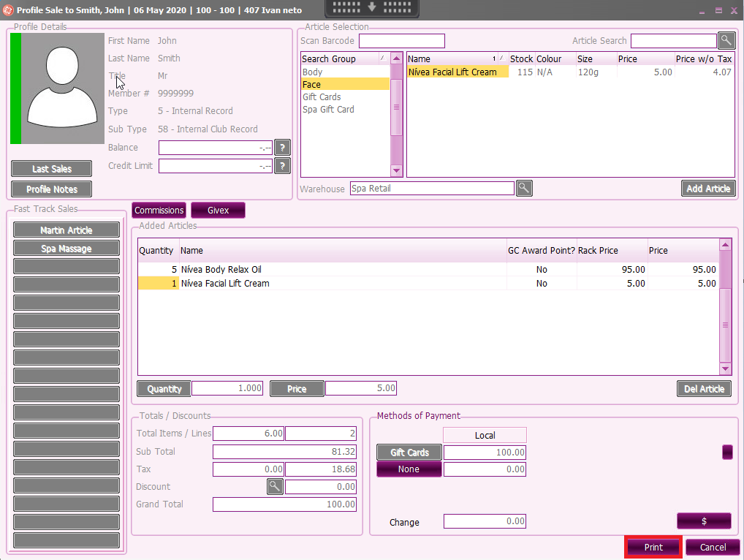Click the Size column header
The width and height of the screenshot is (744, 560).
(596, 58)
